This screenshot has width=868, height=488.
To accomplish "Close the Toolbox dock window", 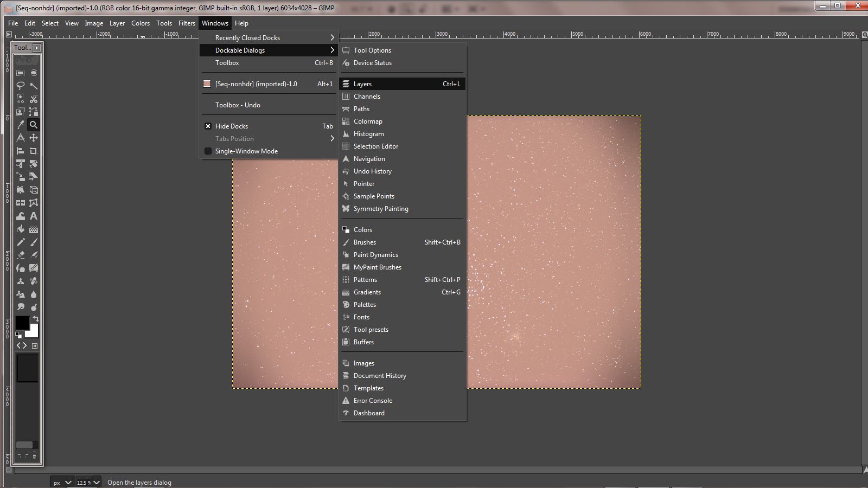I will point(36,48).
